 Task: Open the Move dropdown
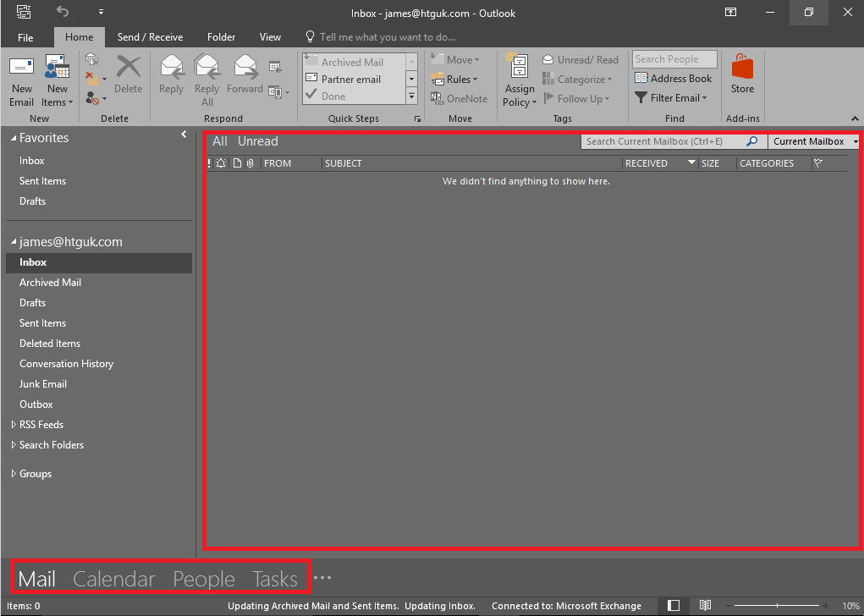(x=455, y=59)
